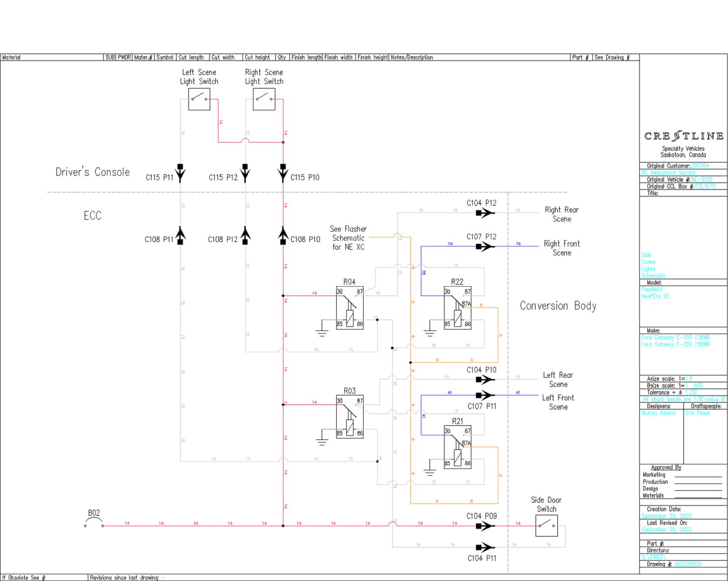This screenshot has height=581, width=728.
Task: Select the B02 circuit breaker symbol
Action: [x=94, y=523]
